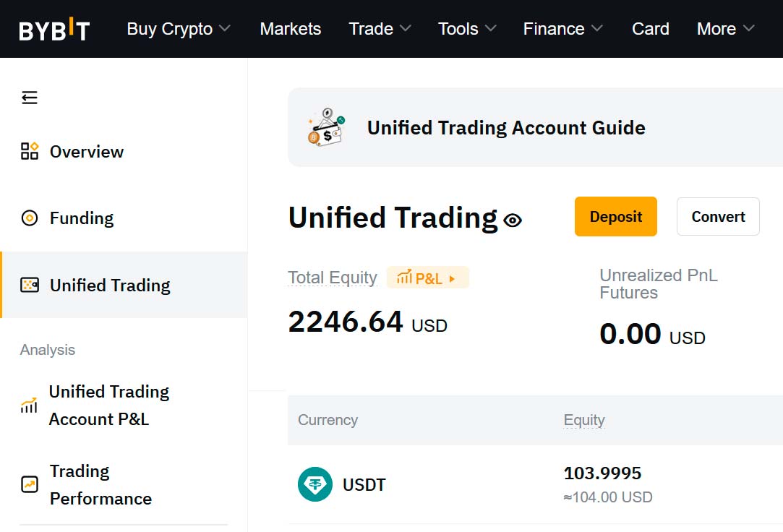Image resolution: width=783 pixels, height=532 pixels.
Task: Hide balances using the eye icon
Action: [513, 220]
